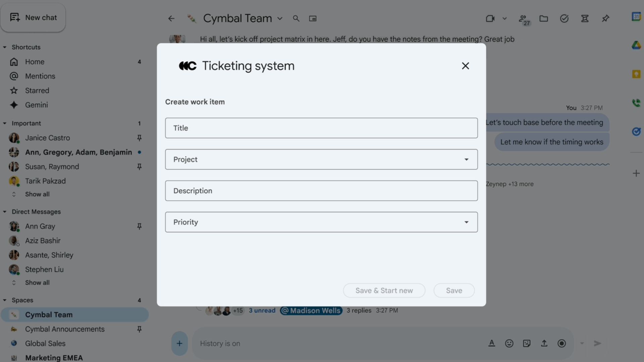Pin the Cymbal Team conversation
The height and width of the screenshot is (362, 644).
pyautogui.click(x=605, y=18)
